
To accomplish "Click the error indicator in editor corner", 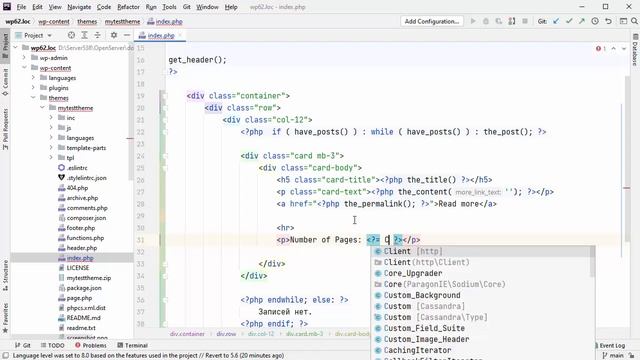I will (600, 49).
